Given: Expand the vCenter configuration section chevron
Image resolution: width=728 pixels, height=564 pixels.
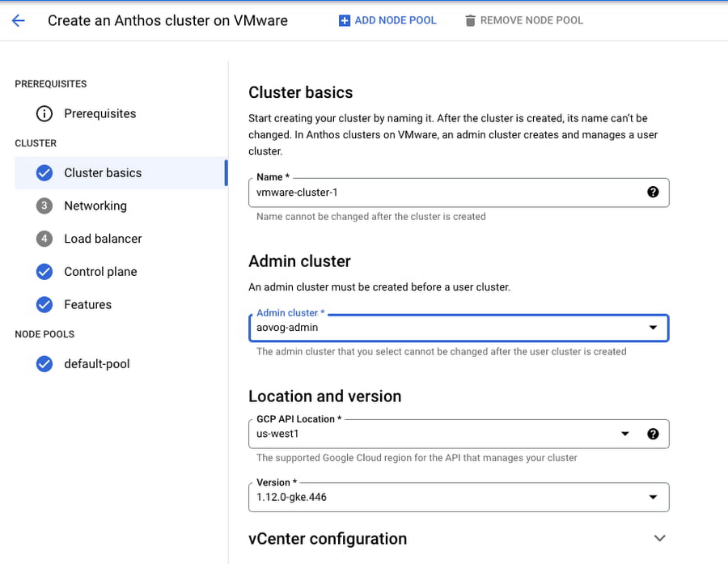Looking at the screenshot, I should coord(660,538).
